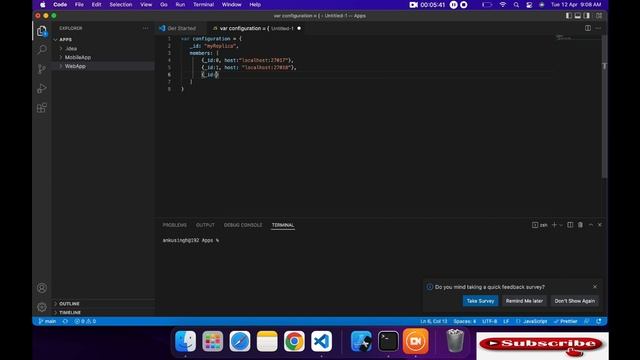Expand the WebApp folder

coord(103,66)
